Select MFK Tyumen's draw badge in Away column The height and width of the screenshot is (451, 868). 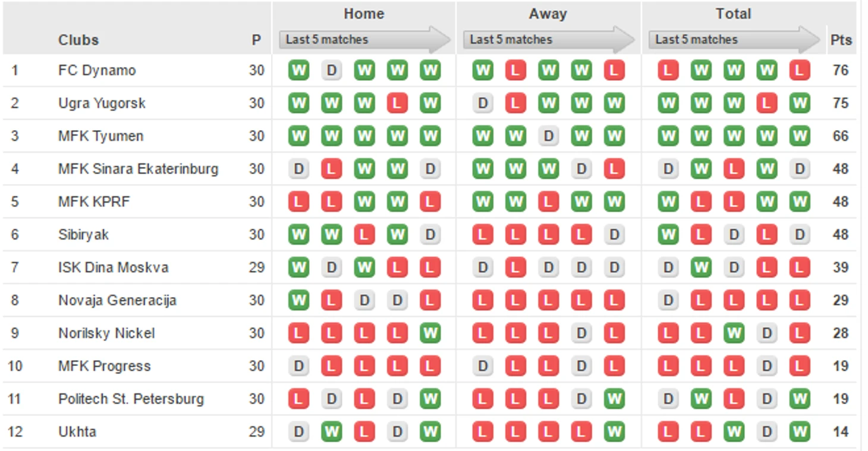click(x=548, y=136)
